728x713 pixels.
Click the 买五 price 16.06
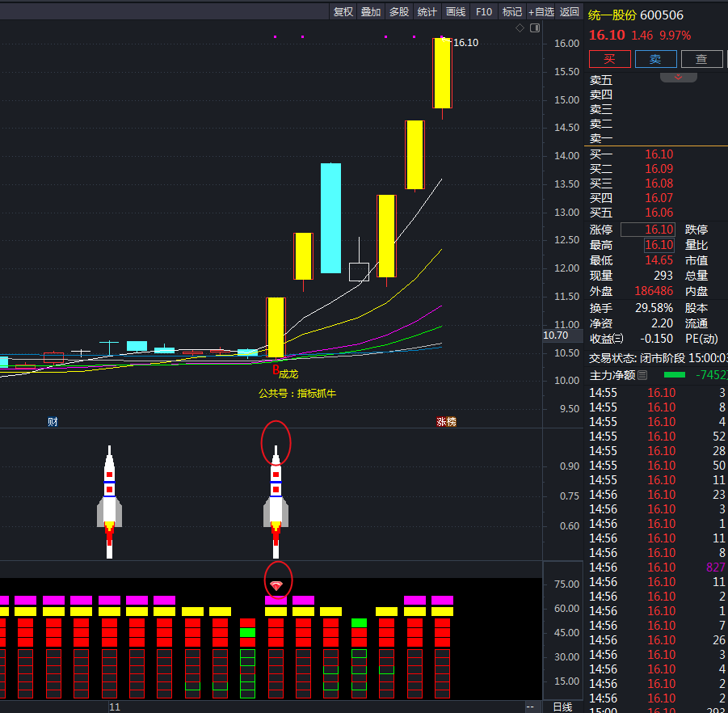tap(659, 213)
